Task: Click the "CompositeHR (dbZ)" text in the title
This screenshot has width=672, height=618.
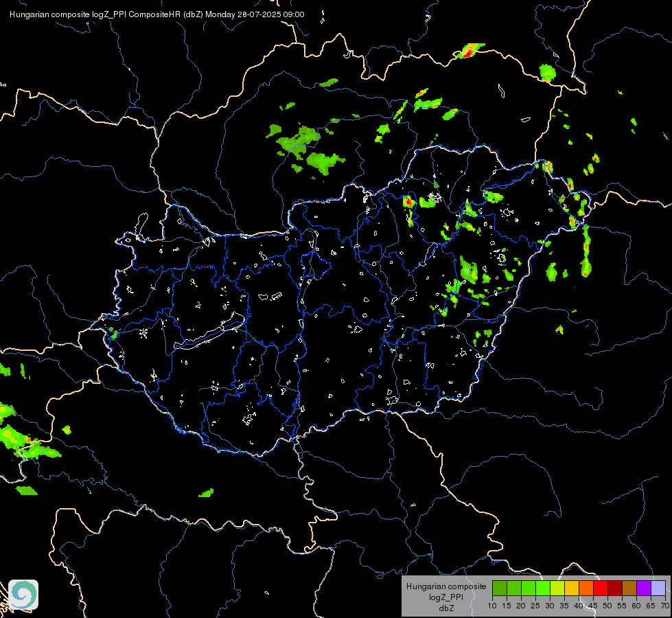Action: (x=166, y=14)
